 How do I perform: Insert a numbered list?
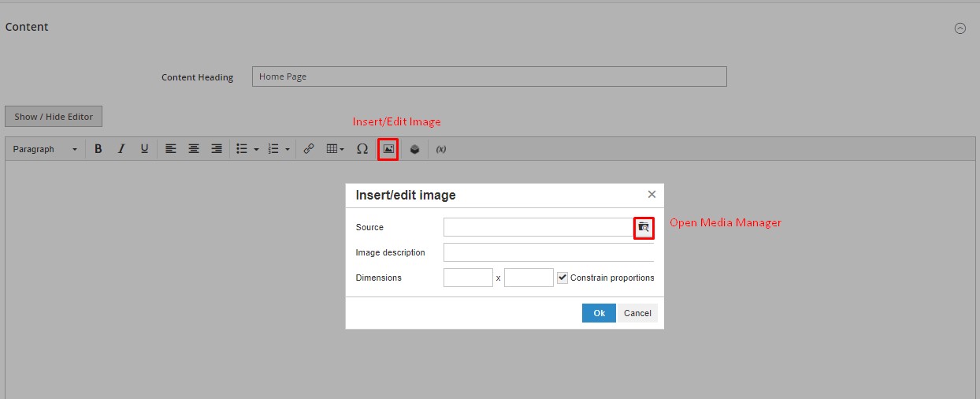coord(273,149)
